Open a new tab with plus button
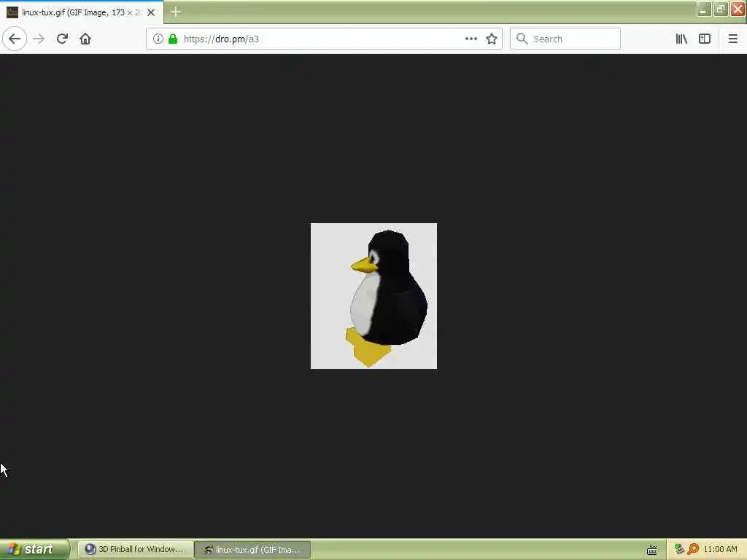747x560 pixels. click(176, 12)
